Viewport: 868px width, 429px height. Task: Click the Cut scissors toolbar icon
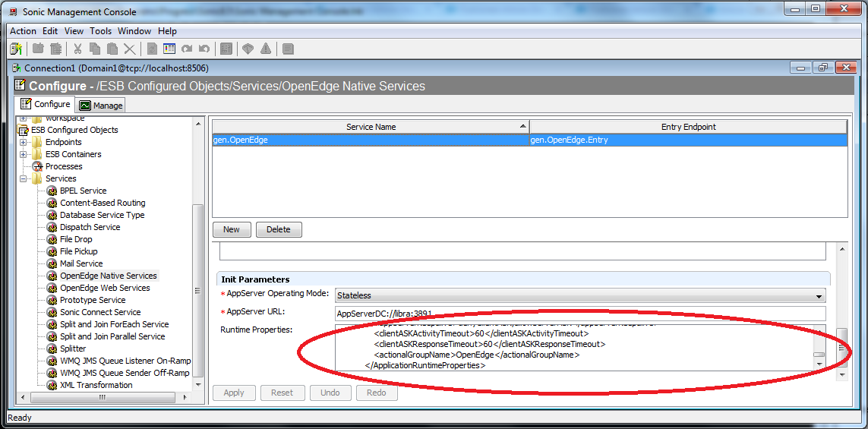tap(77, 49)
